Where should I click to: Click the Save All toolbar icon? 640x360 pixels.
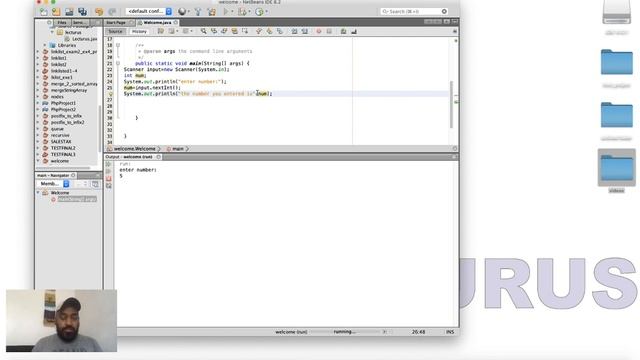82,11
